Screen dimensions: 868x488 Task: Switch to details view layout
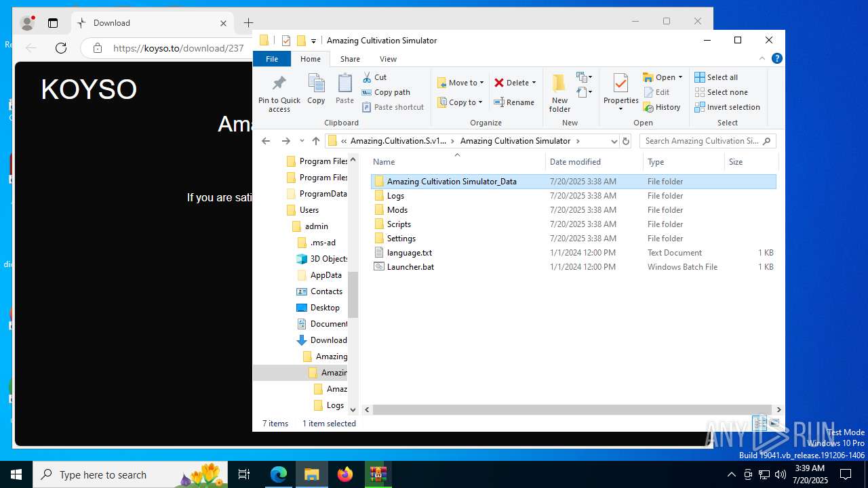pyautogui.click(x=760, y=424)
